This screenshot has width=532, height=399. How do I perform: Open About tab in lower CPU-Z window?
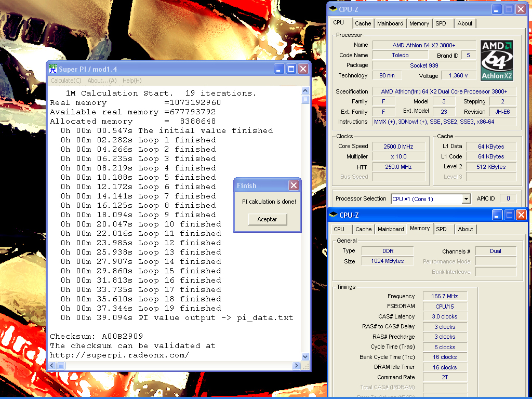pos(465,229)
